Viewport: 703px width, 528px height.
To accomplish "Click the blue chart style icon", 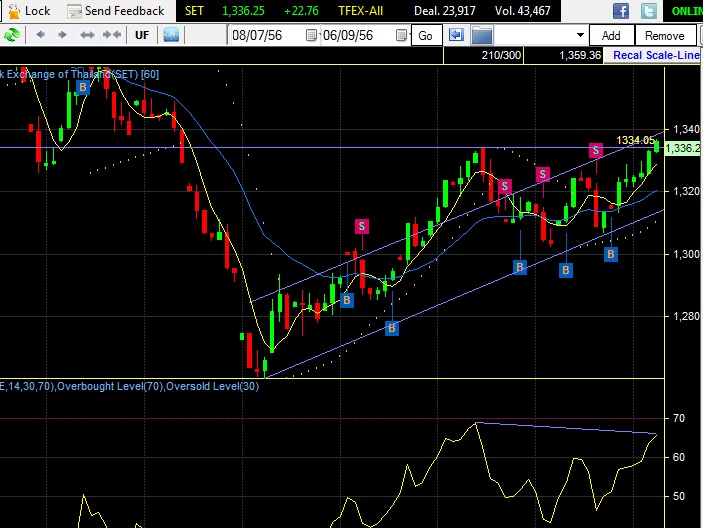I will (x=171, y=35).
